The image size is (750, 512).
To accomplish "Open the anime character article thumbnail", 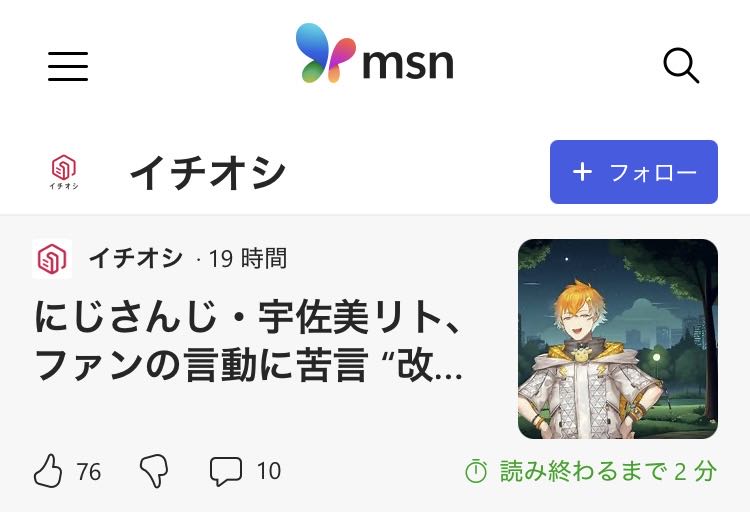I will click(x=618, y=339).
